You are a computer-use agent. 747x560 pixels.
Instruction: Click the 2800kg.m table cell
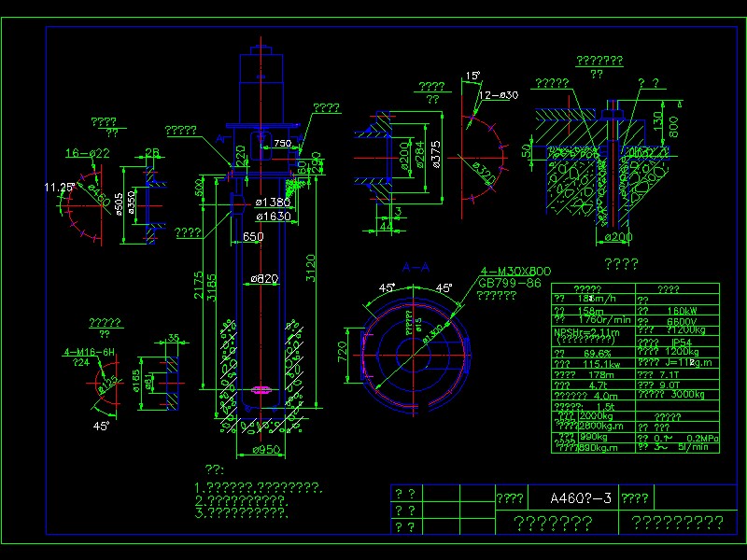(x=601, y=426)
